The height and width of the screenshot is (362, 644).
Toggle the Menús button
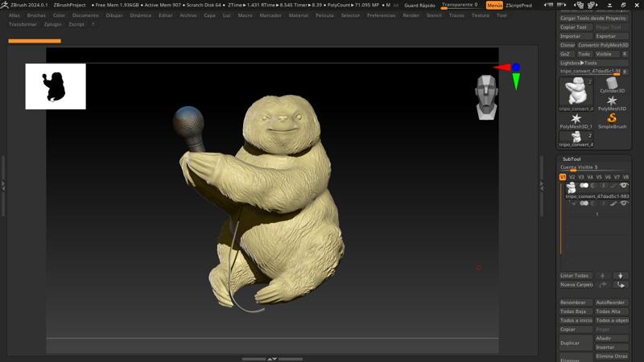point(494,5)
